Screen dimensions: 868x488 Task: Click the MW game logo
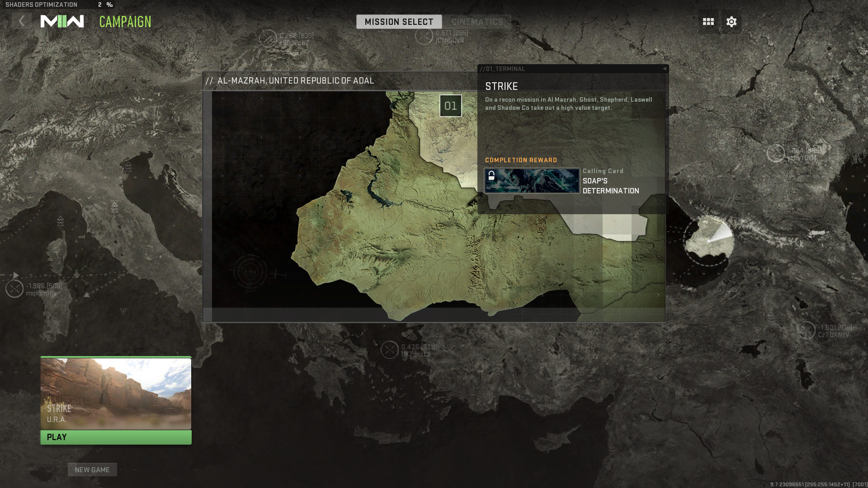point(62,21)
